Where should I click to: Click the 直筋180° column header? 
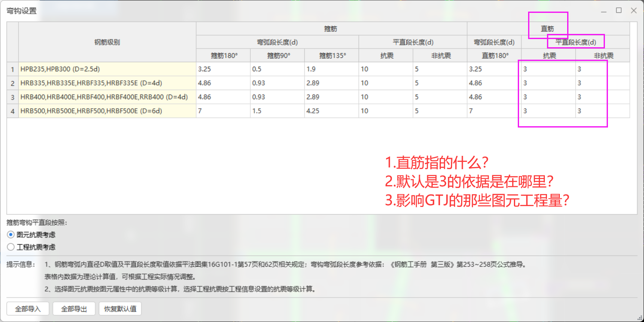coord(494,55)
